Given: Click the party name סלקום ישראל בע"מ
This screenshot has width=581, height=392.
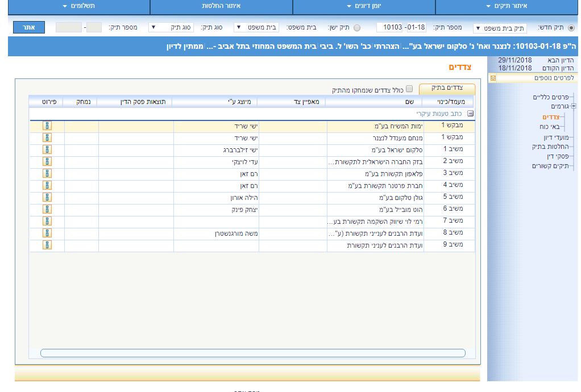Looking at the screenshot, I should 397,150.
